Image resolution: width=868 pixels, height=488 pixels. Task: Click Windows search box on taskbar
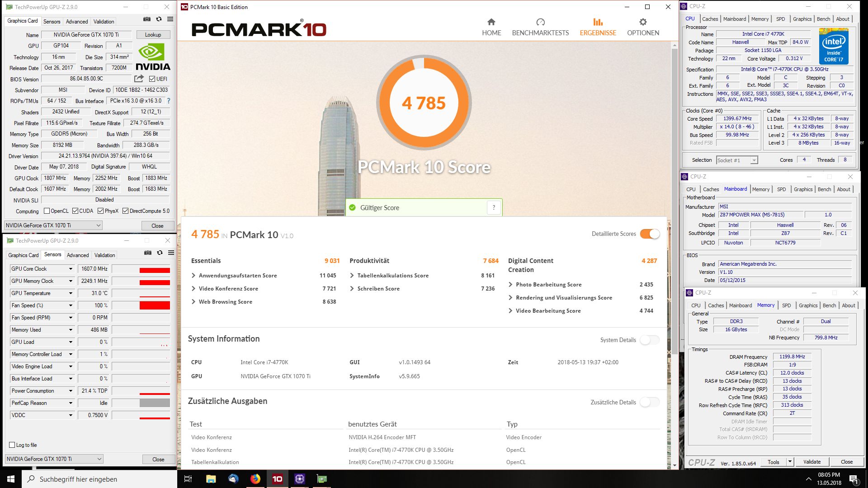tap(99, 479)
